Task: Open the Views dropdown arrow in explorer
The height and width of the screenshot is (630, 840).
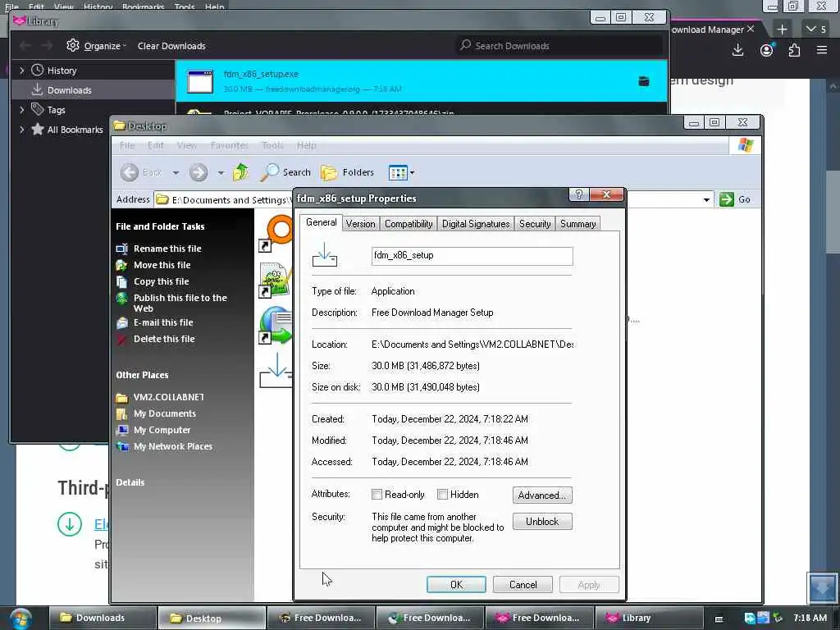Action: [412, 172]
